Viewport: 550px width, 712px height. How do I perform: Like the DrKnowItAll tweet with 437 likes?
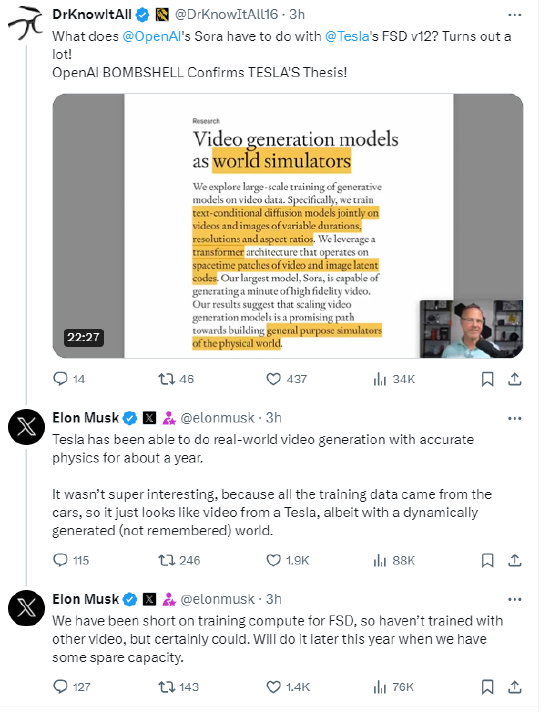(x=287, y=379)
